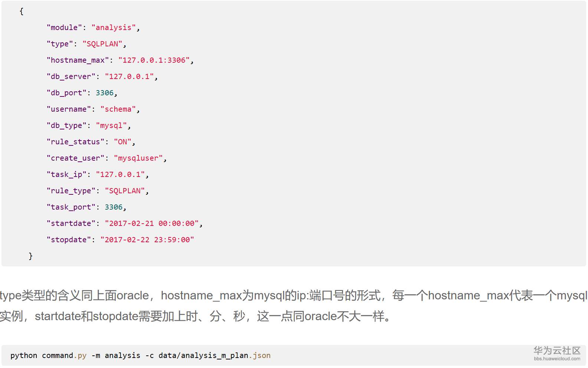Click the python command.py code line
Screen dimensions: 588x368
click(x=140, y=355)
